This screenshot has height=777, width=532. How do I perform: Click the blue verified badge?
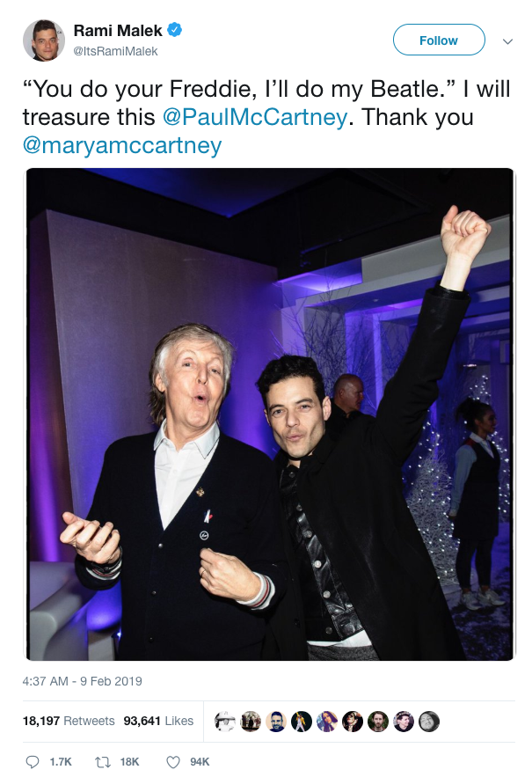[174, 30]
